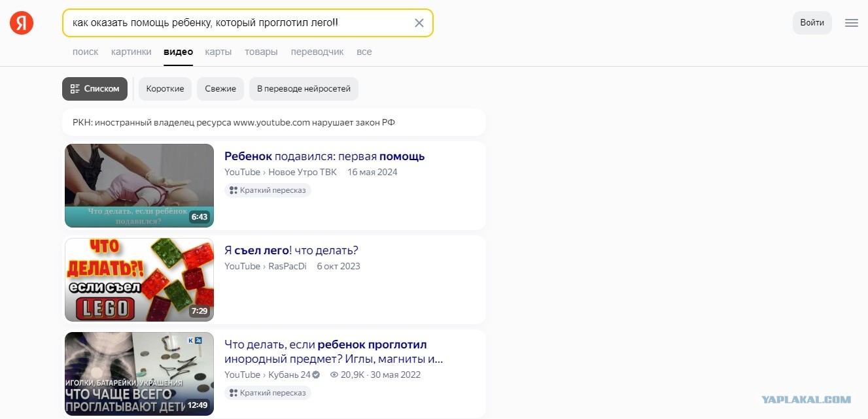The height and width of the screenshot is (419, 868).
Task: Open the переводчик tab
Action: pyautogui.click(x=317, y=52)
